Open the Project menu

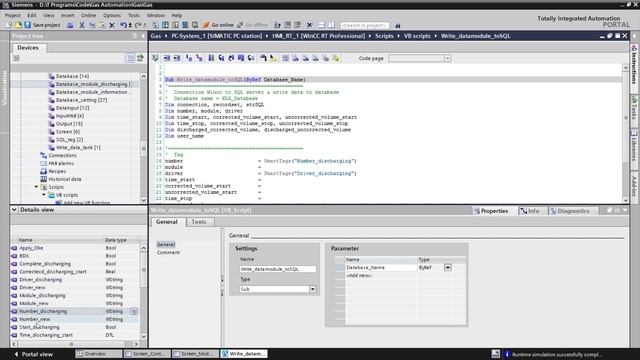coord(13,15)
